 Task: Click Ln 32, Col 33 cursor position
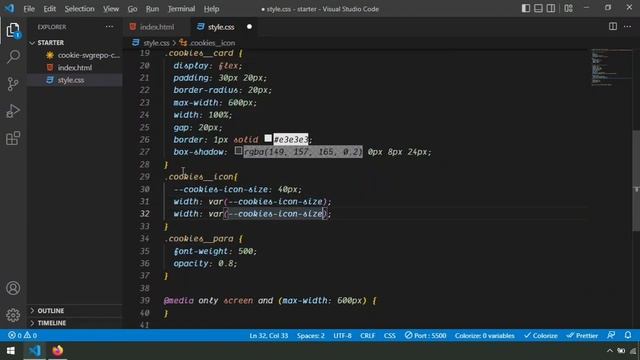click(269, 336)
